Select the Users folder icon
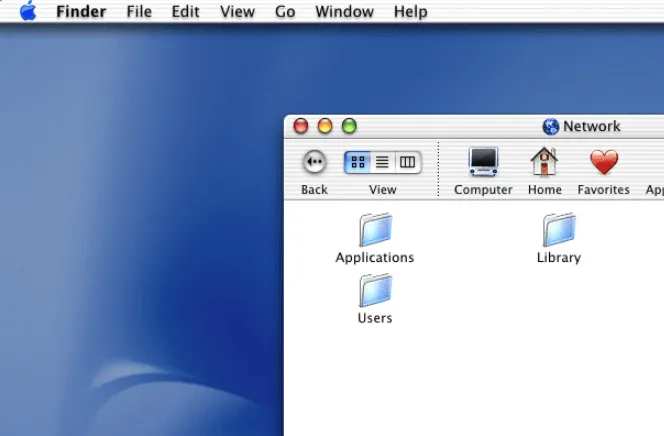Screen dimensions: 664x436 click(x=375, y=290)
